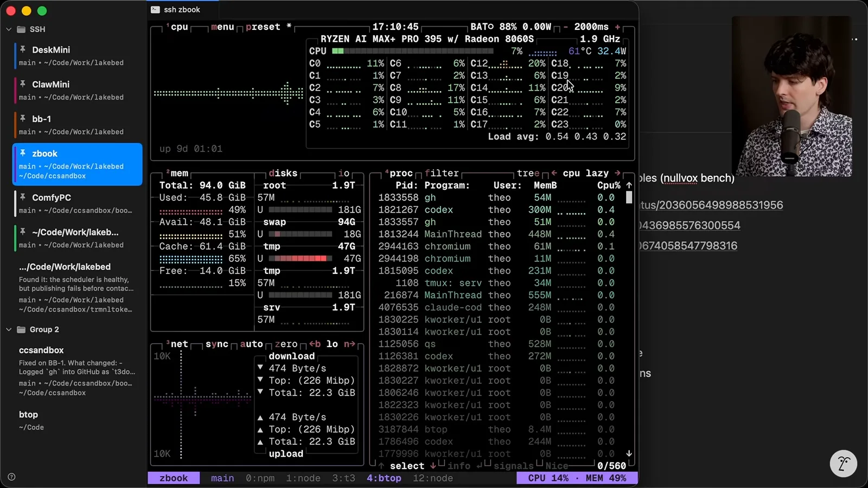The height and width of the screenshot is (488, 868).
Task: Click the round logo button at bottom right
Action: [843, 464]
